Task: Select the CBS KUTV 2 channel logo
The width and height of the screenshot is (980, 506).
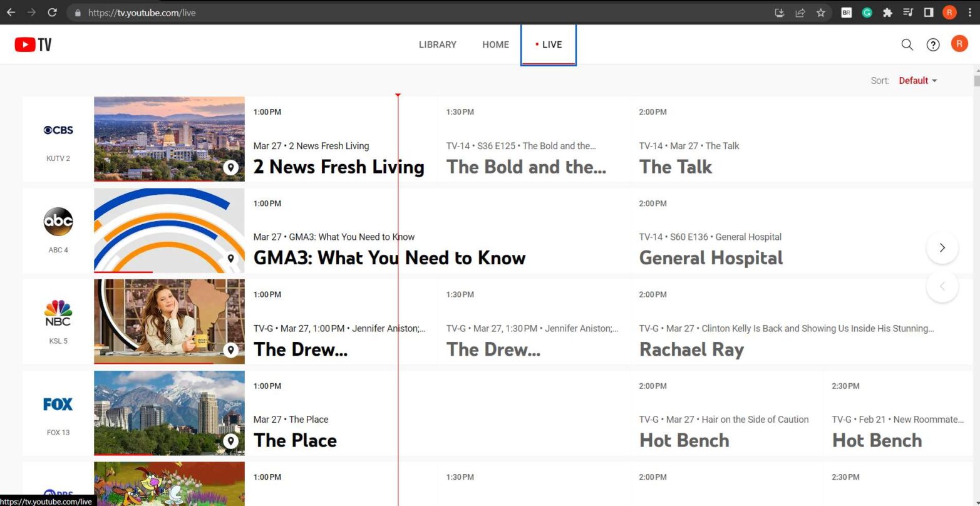Action: tap(58, 130)
